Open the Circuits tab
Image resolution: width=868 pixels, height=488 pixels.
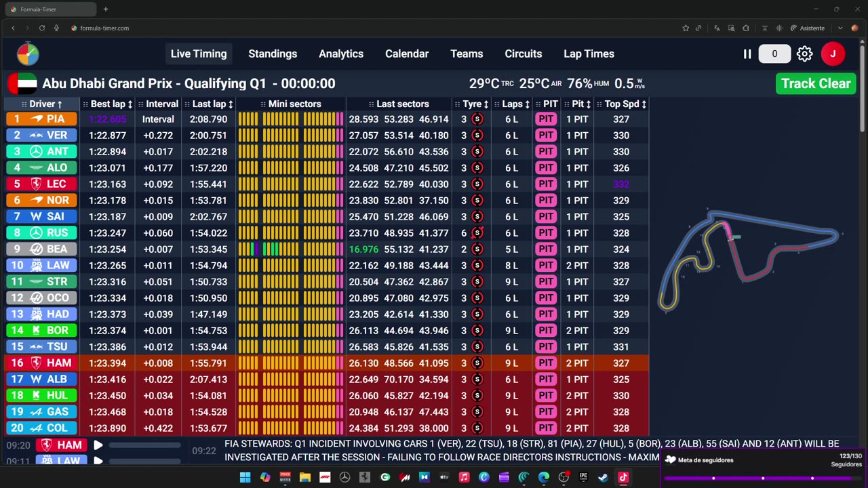(524, 54)
